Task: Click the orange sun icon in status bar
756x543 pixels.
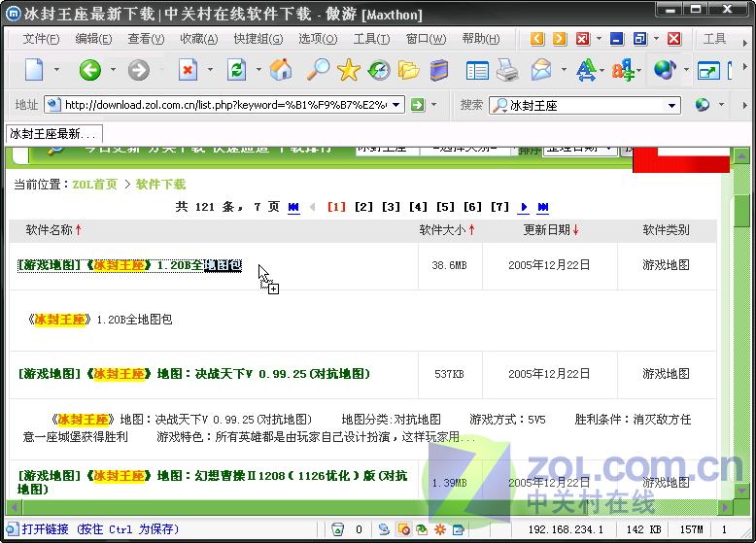Action: [x=440, y=529]
